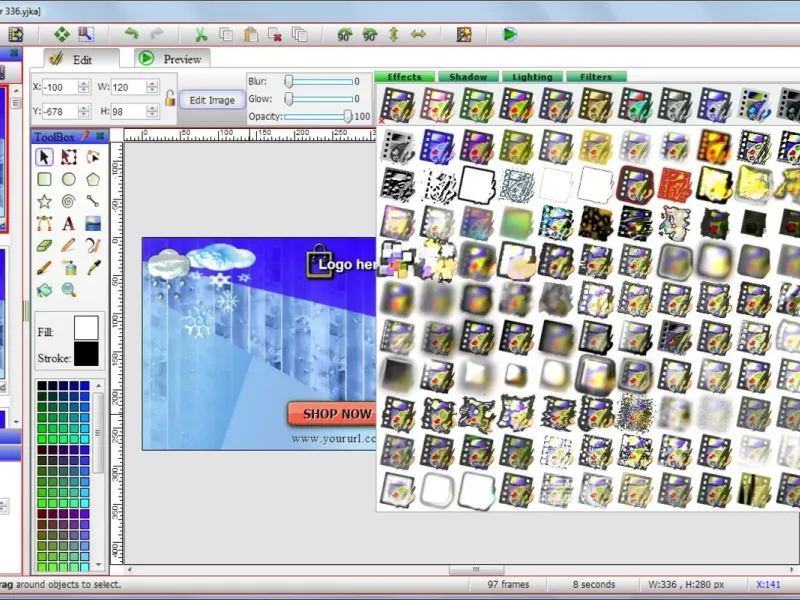The image size is (800, 600).
Task: Flip object vertically
Action: pos(393,34)
